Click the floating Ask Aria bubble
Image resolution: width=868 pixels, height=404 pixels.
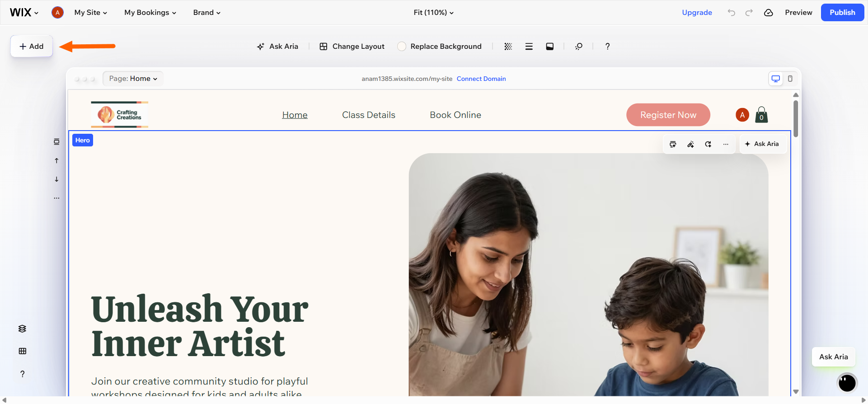pos(833,357)
